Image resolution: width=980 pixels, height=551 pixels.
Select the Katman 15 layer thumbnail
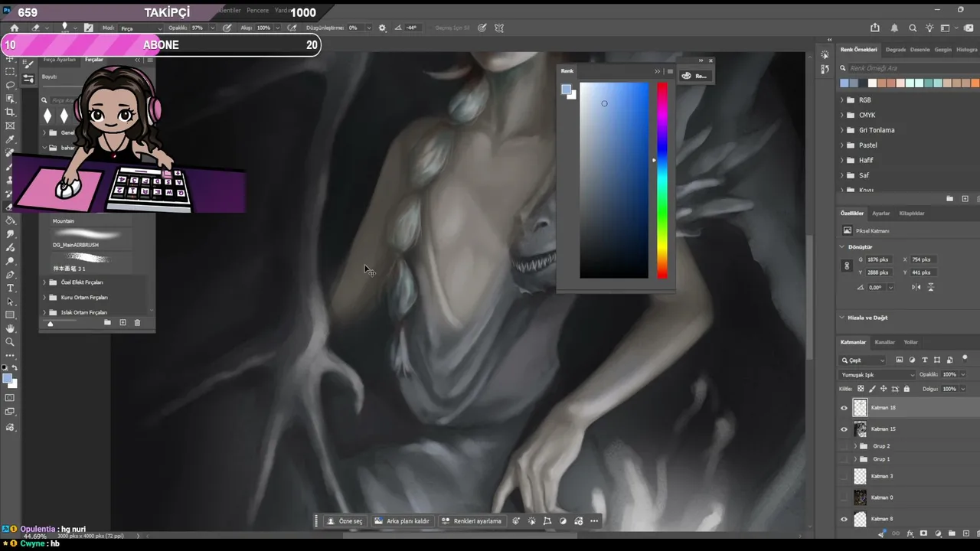(x=860, y=429)
